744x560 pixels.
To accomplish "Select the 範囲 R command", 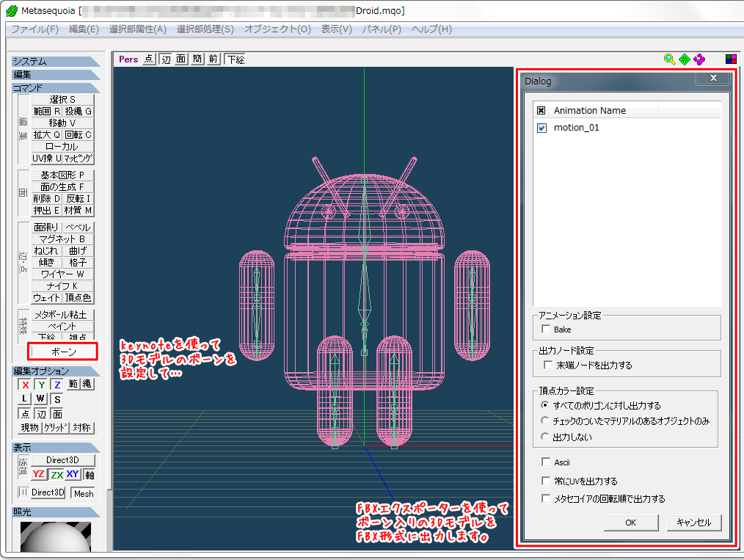I will [47, 112].
